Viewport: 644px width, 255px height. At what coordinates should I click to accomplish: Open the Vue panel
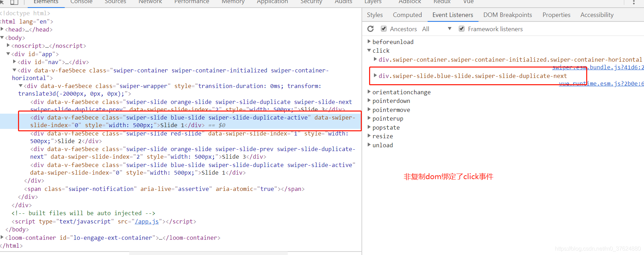point(468,2)
